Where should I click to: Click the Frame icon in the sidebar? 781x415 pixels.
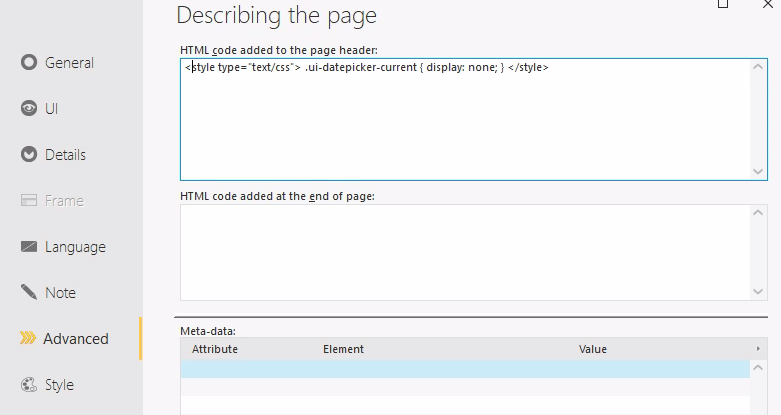tap(29, 201)
